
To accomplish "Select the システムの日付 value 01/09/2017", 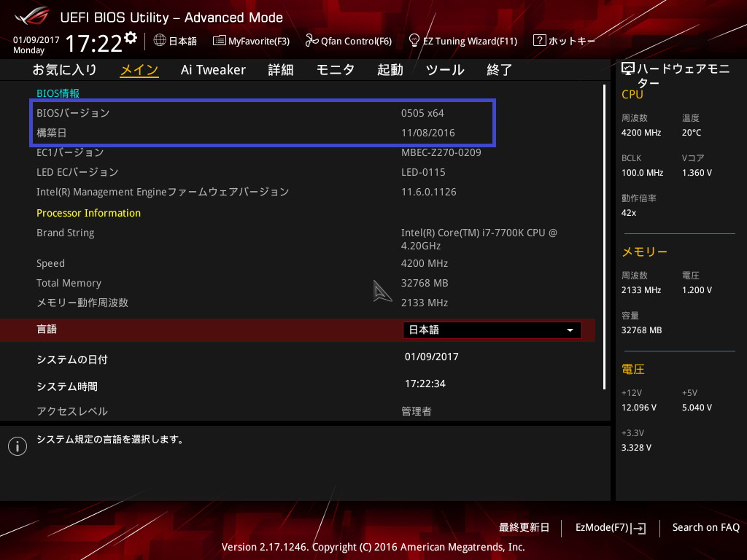I will click(x=432, y=357).
